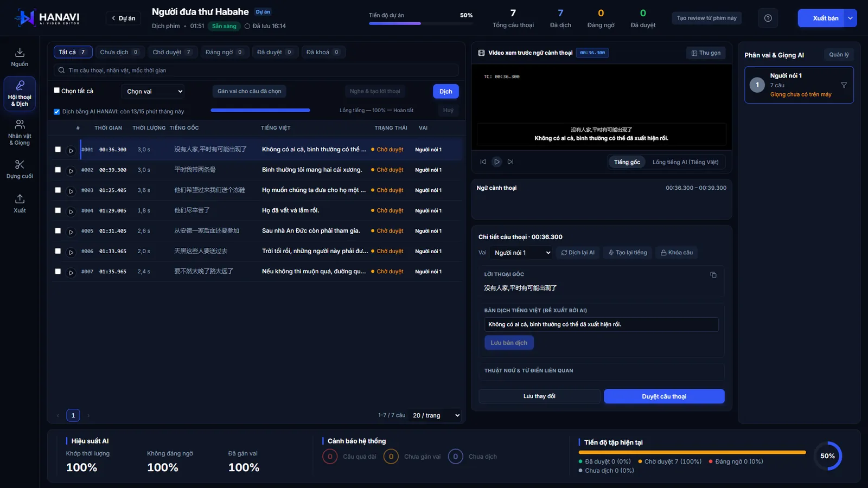Click Tạo review từ phim này button

pos(706,18)
